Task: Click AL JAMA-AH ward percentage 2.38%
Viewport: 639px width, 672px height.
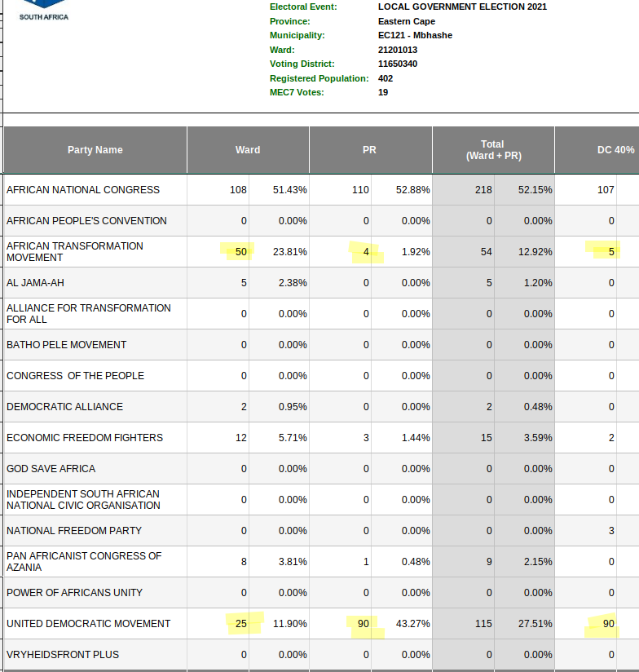Action: 293,283
